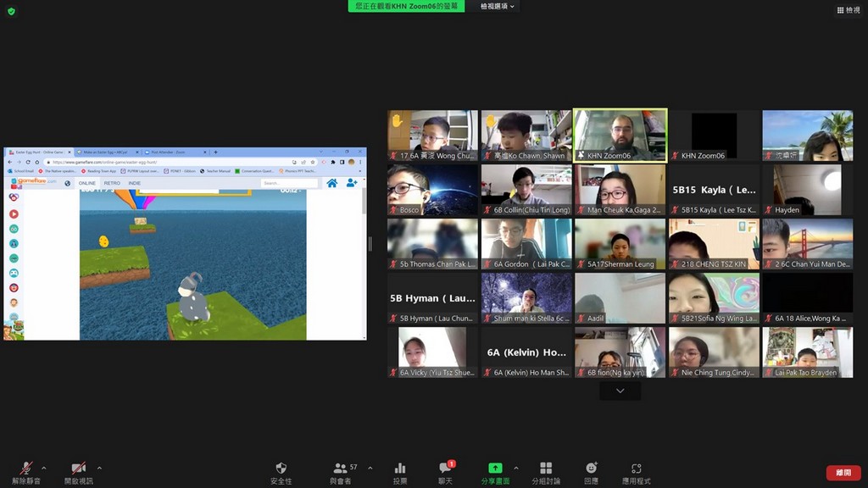Select ONLINE games tab on gameflare
Image resolution: width=868 pixels, height=488 pixels.
point(87,183)
